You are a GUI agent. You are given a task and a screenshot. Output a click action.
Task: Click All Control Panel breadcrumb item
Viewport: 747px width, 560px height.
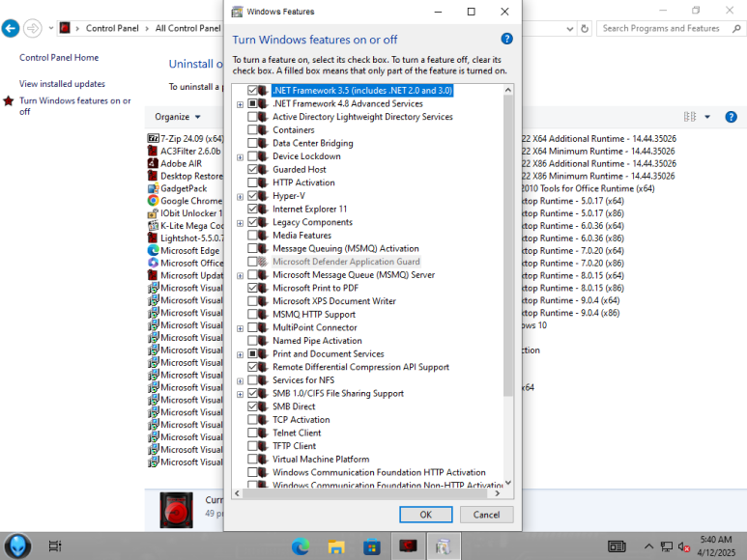(187, 29)
